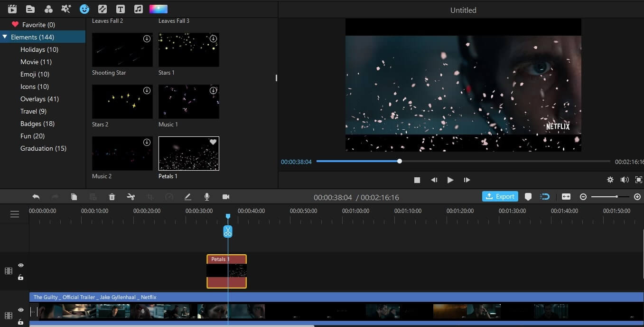Open the camera recording icon
This screenshot has width=644, height=327.
[226, 197]
